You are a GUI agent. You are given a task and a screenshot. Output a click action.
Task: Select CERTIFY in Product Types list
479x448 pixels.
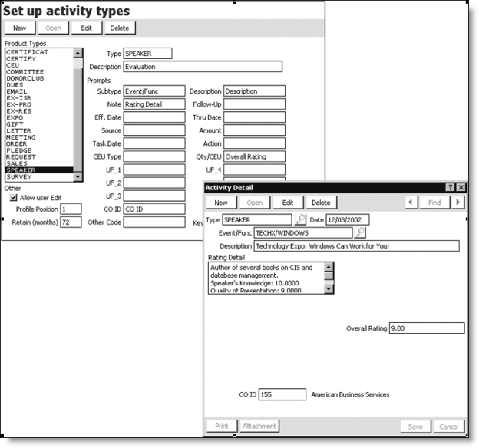coord(39,58)
